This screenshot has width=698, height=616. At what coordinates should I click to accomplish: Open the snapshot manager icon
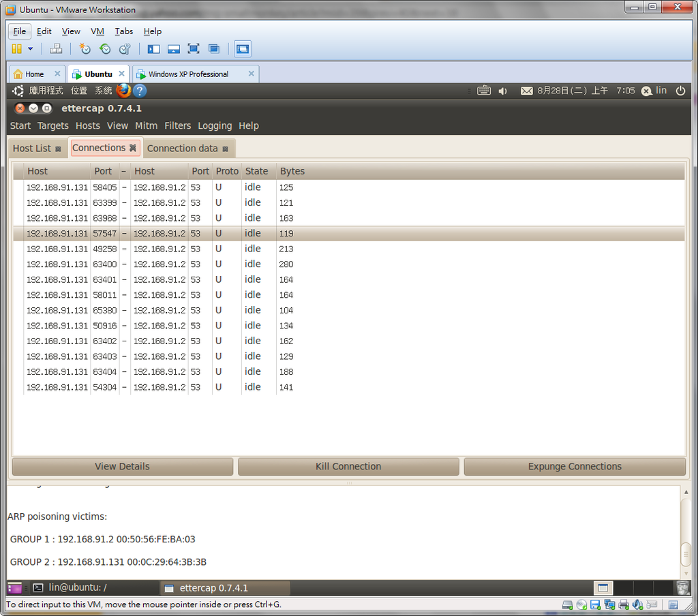[x=125, y=49]
